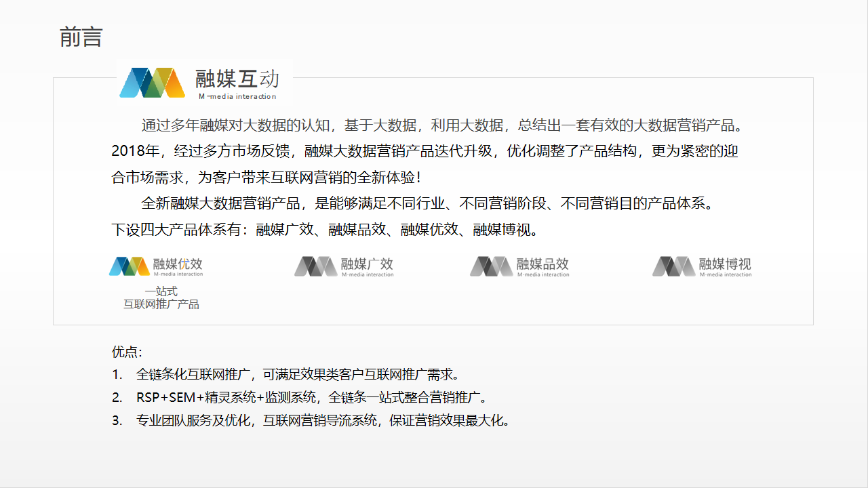Screen dimensions: 868x488
Task: Select the slide title 前言
Action: click(x=81, y=37)
